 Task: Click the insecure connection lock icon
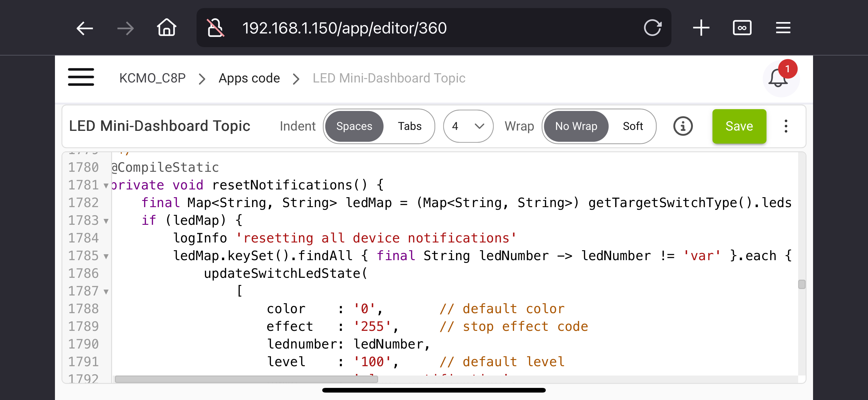pyautogui.click(x=215, y=28)
